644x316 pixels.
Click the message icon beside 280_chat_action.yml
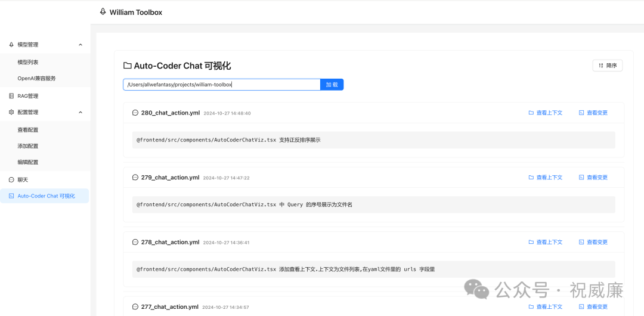[x=135, y=113]
